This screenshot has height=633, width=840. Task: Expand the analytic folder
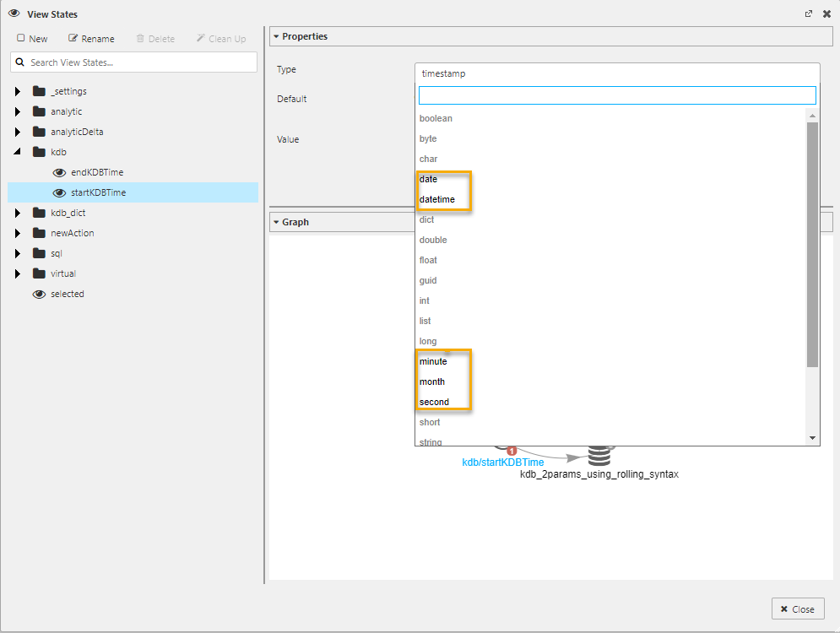pyautogui.click(x=17, y=111)
